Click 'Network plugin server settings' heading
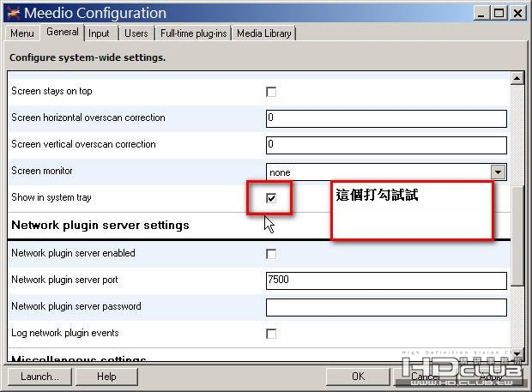This screenshot has width=532, height=392. (x=100, y=225)
